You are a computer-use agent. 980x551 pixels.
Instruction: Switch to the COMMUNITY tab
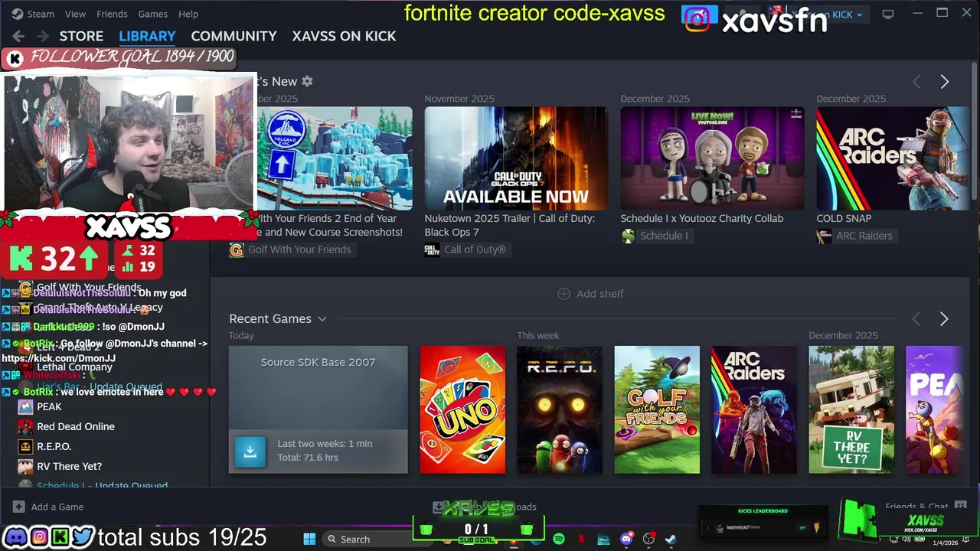point(234,36)
